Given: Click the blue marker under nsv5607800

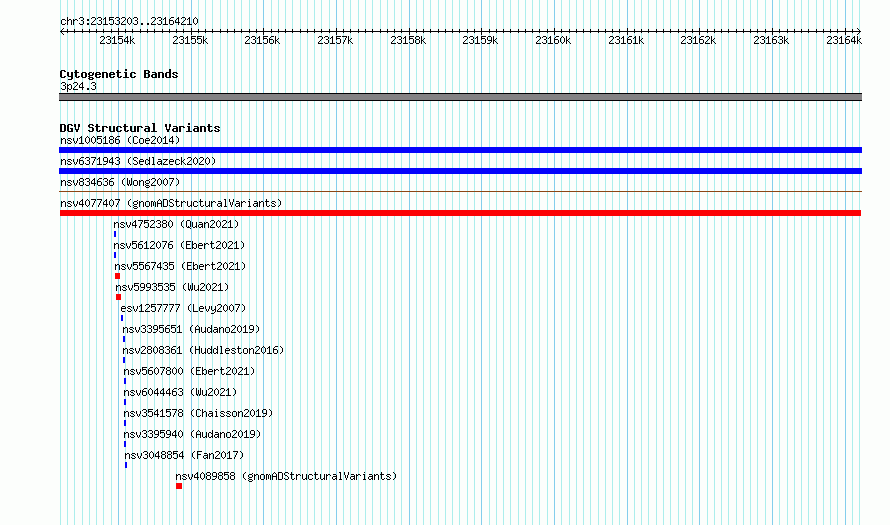Looking at the screenshot, I should 125,381.
